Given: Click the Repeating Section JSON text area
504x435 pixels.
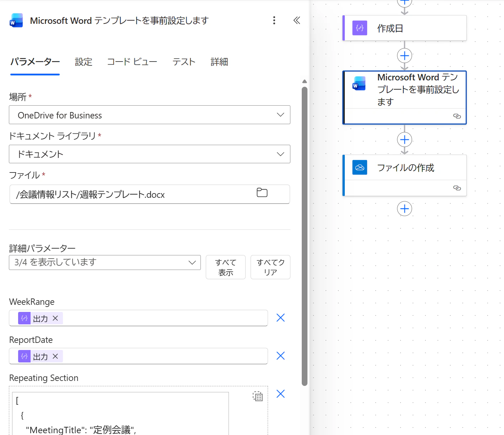Looking at the screenshot, I should (120, 414).
